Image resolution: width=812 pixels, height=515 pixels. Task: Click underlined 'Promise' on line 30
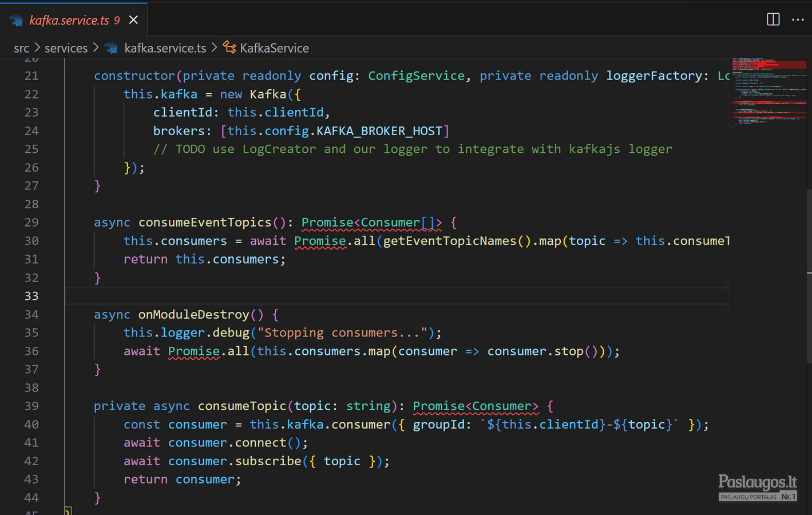click(320, 240)
